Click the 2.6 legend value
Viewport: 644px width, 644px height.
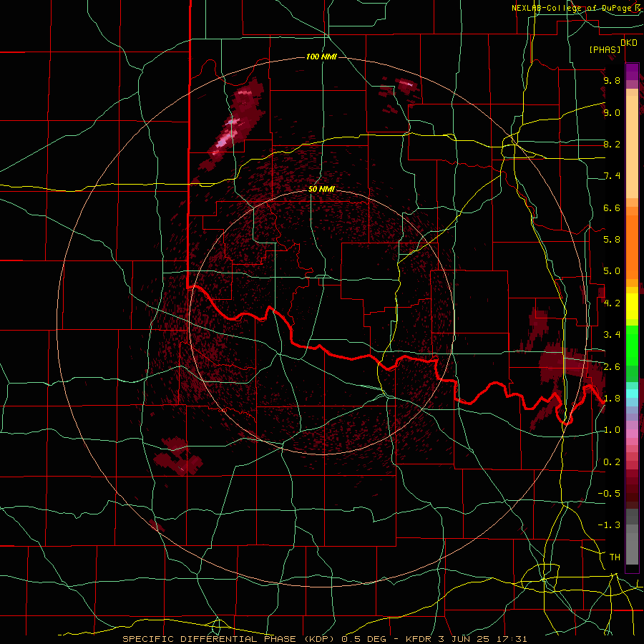(x=612, y=367)
